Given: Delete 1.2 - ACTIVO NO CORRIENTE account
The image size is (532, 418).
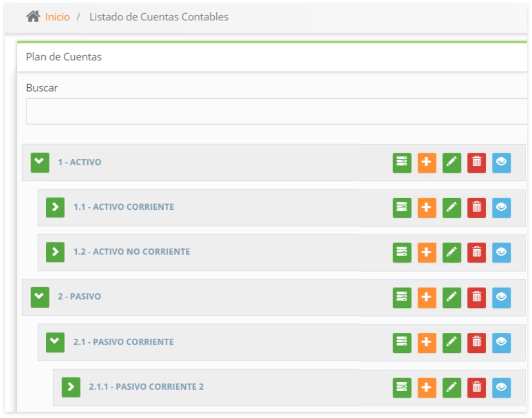Looking at the screenshot, I should tap(477, 252).
